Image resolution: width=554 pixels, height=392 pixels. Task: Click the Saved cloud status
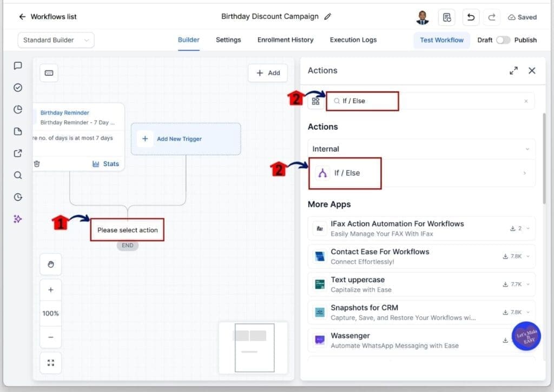click(522, 17)
